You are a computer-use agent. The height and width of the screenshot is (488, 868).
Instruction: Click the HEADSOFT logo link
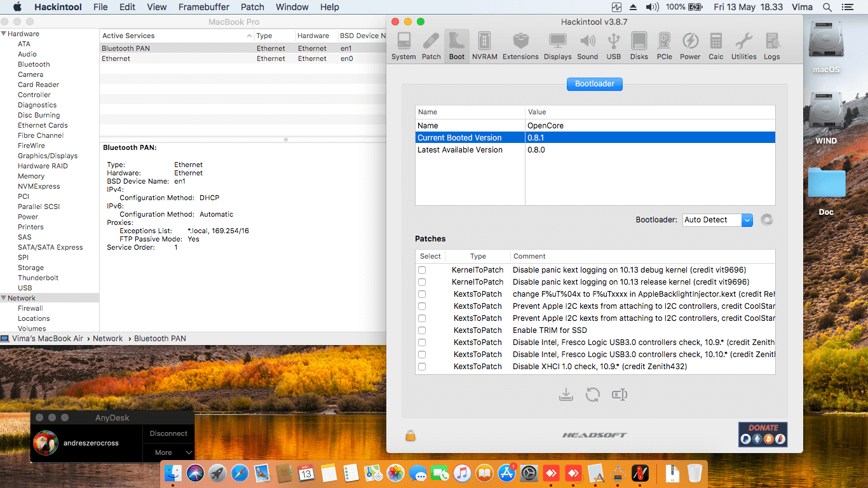click(x=594, y=435)
